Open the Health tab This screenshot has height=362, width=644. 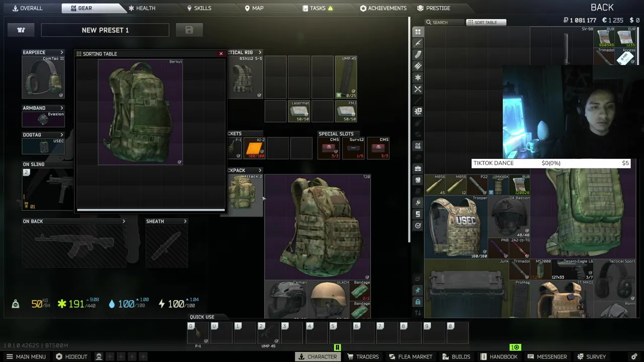(x=142, y=8)
